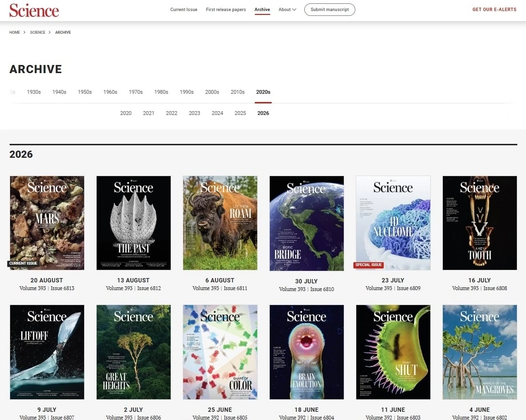The image size is (526, 420).
Task: Click the 30 JULY issue date
Action: pyautogui.click(x=306, y=281)
